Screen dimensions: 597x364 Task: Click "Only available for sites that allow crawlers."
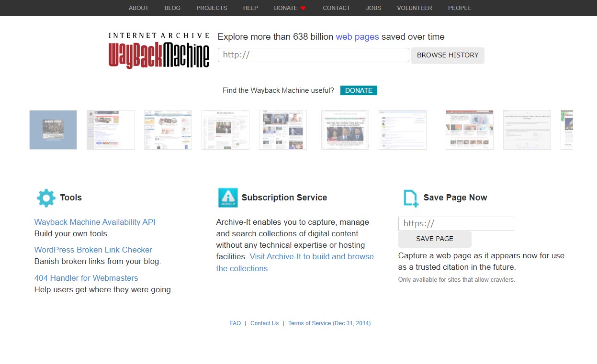click(457, 280)
